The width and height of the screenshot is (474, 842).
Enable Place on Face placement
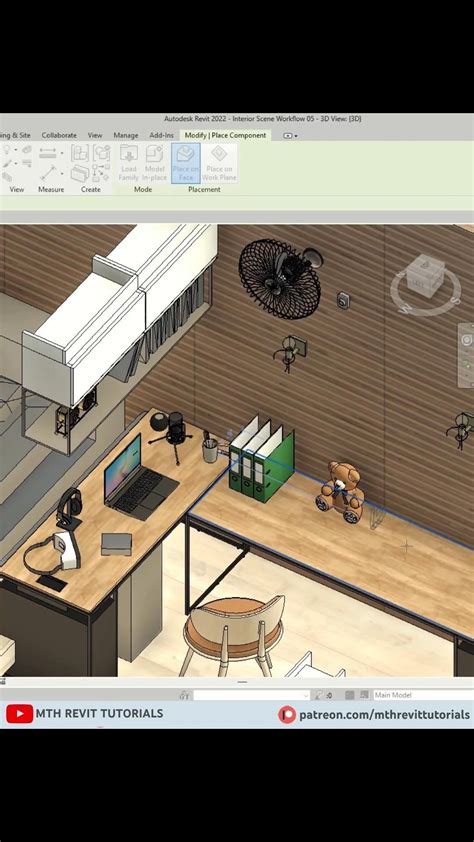(186, 163)
